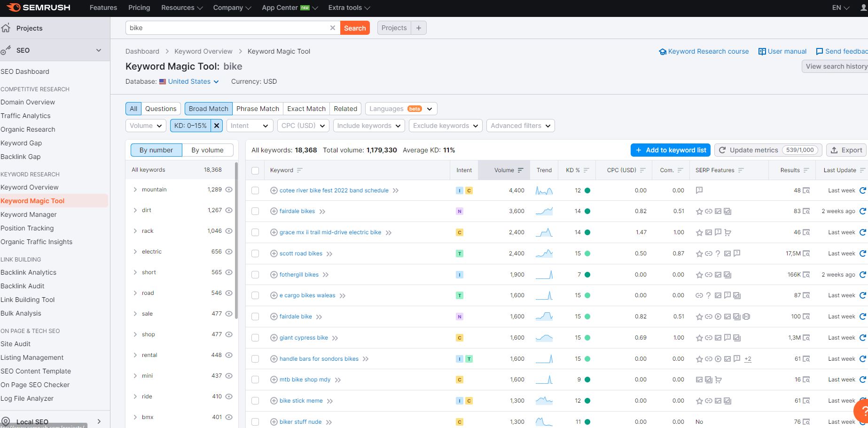Click the Export upload icon
Viewport: 868px width, 428px height.
pyautogui.click(x=834, y=150)
